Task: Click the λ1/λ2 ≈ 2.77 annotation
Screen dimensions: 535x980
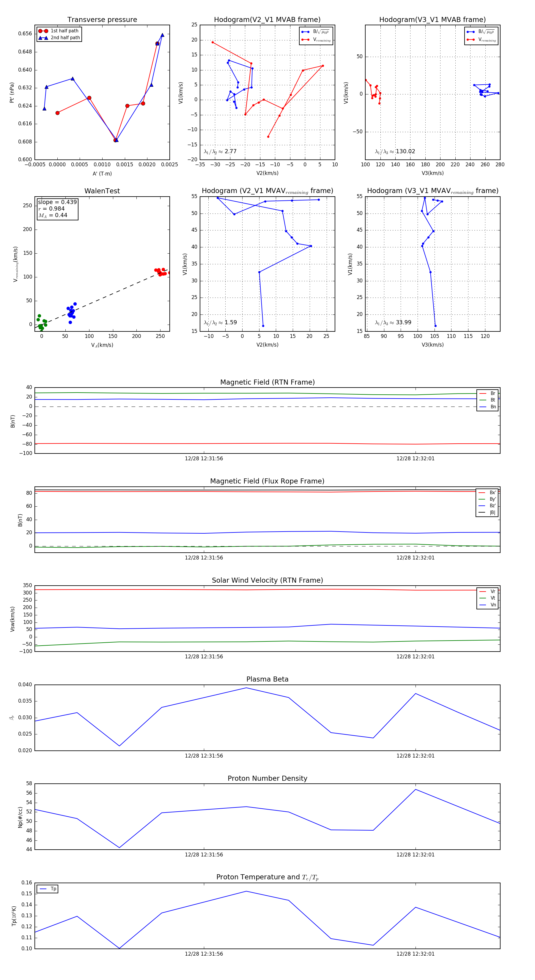Action: [x=220, y=151]
